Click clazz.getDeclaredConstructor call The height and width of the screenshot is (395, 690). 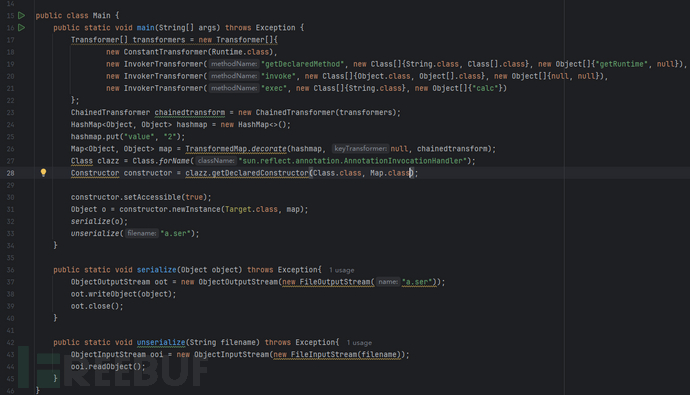coord(247,173)
